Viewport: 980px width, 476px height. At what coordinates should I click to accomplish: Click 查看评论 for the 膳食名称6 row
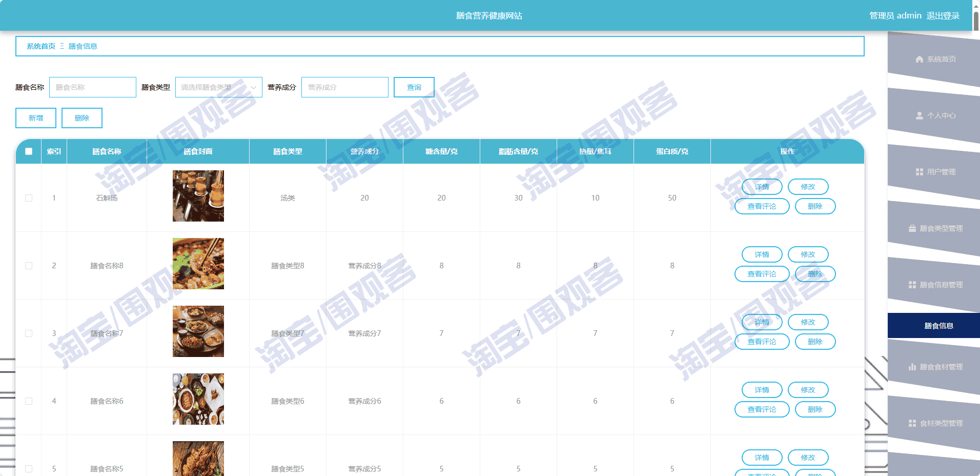click(x=762, y=409)
